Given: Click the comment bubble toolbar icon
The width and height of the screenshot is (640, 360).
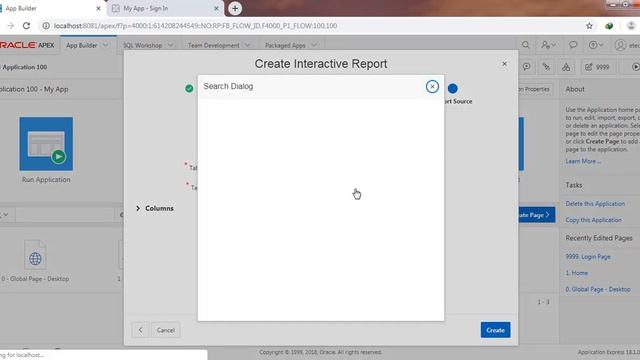Looking at the screenshot, I should click(x=527, y=67).
